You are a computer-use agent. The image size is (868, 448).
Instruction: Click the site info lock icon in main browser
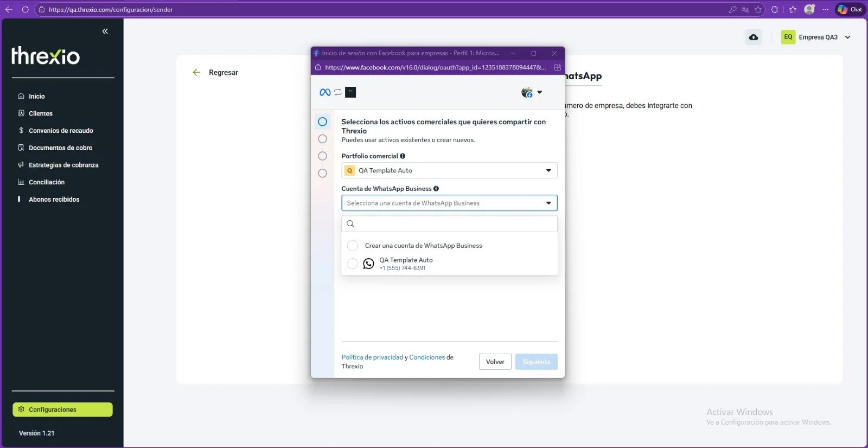click(42, 9)
